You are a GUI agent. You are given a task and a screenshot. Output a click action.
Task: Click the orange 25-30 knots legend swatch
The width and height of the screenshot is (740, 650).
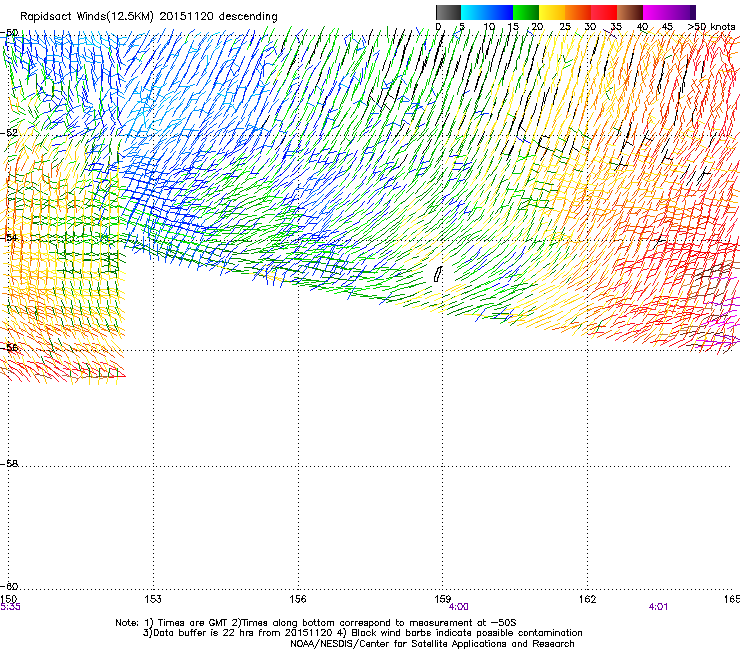[578, 12]
